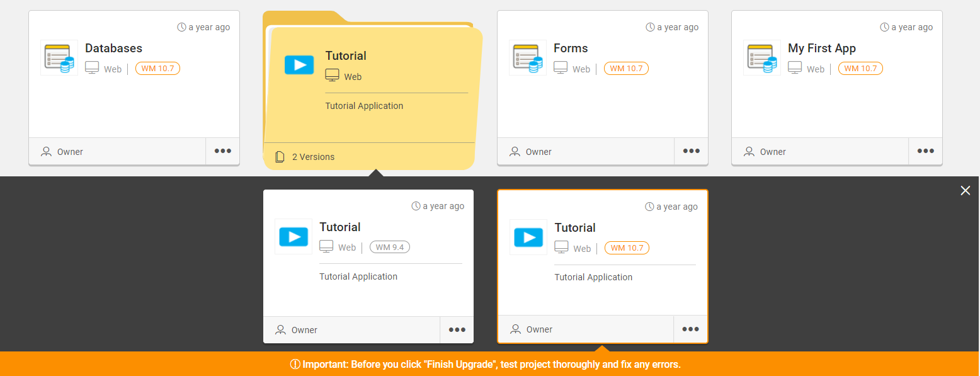Click the Owner icon on the WM 9.4 Tutorial
The width and height of the screenshot is (980, 376).
pos(281,329)
